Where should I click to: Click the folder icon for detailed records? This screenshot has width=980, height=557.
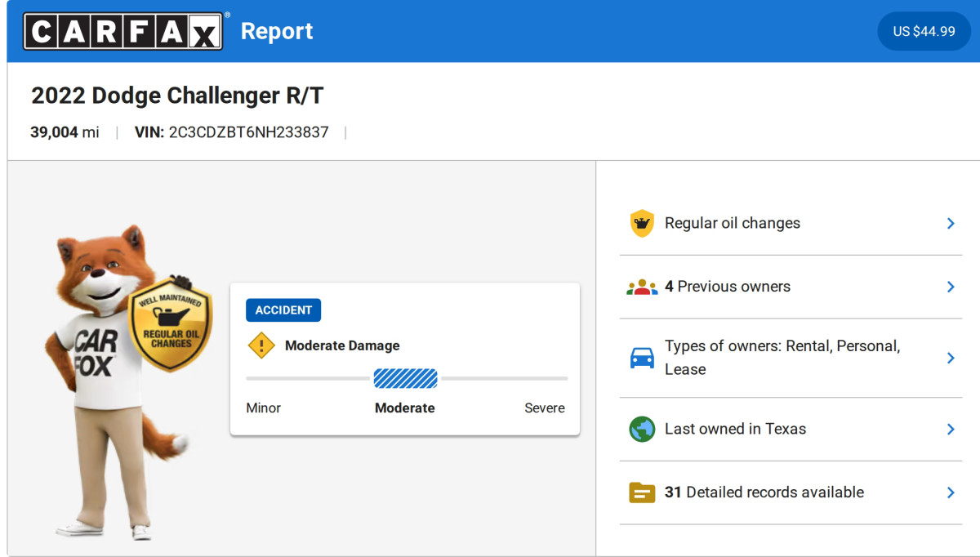tap(642, 492)
